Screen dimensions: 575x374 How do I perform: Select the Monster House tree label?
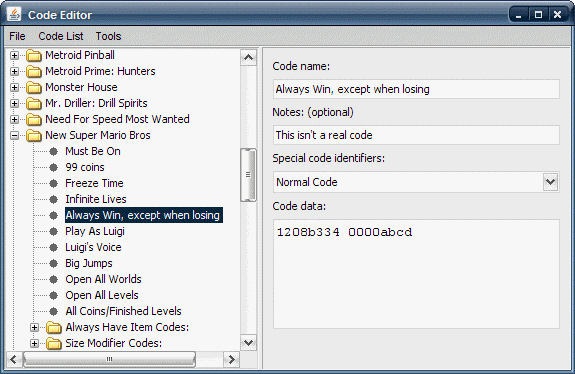[81, 87]
